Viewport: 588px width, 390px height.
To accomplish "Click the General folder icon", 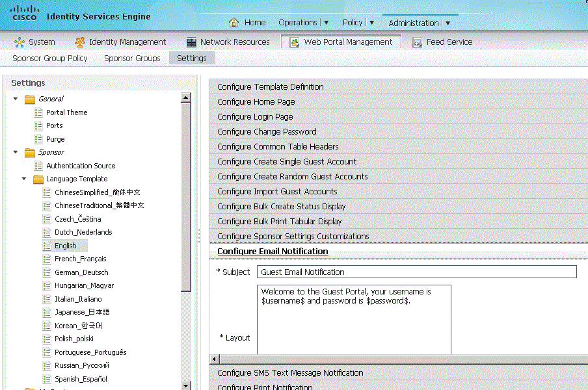I will pos(30,99).
